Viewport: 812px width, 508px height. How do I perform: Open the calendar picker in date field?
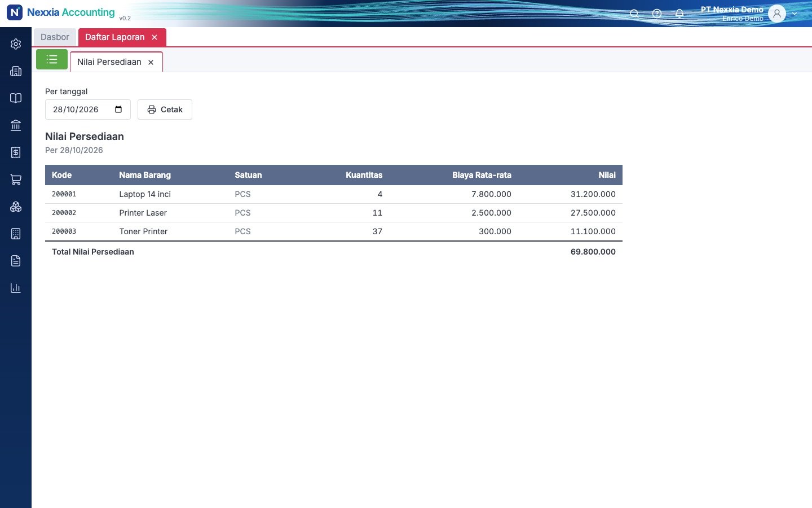coord(118,110)
